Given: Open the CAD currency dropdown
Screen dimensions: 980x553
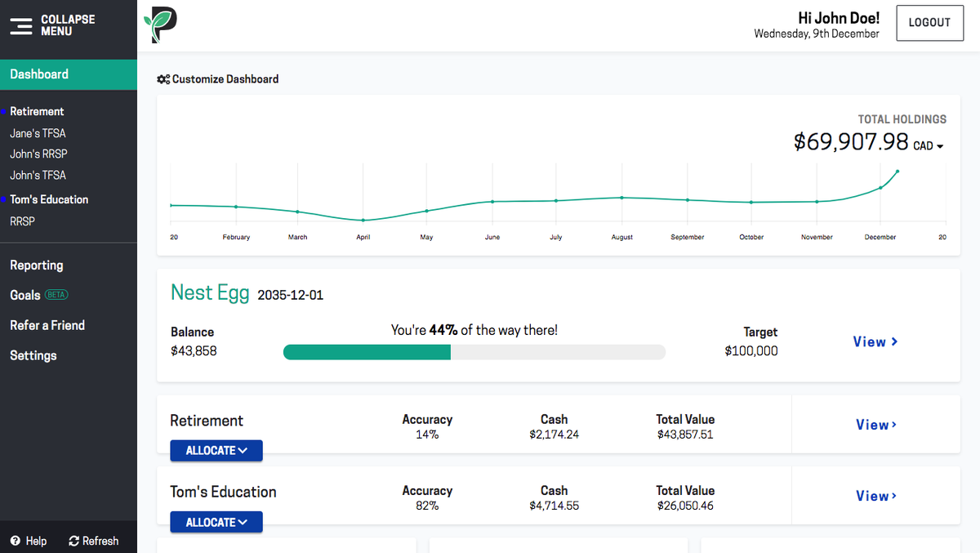Looking at the screenshot, I should tap(929, 146).
